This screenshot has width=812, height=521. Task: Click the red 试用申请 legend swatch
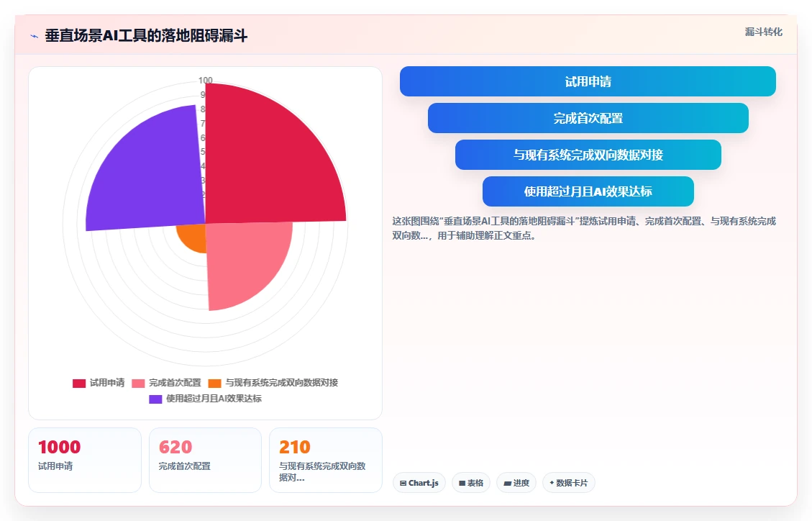tap(78, 384)
